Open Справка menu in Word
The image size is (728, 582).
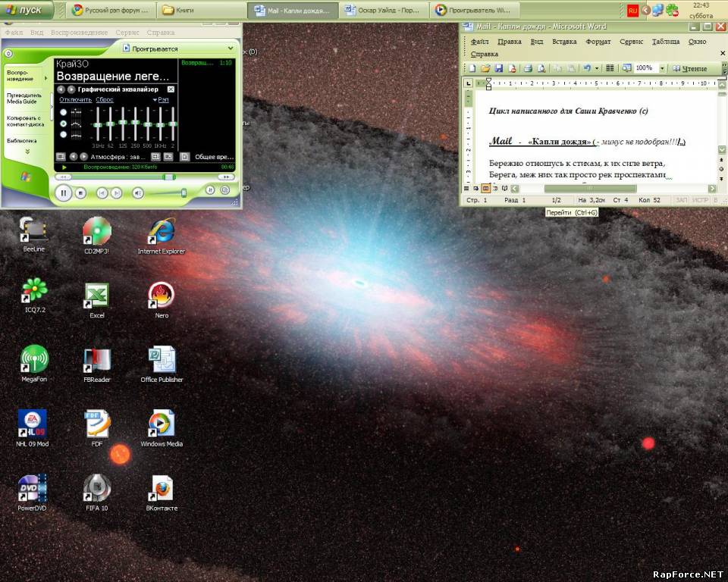point(485,54)
